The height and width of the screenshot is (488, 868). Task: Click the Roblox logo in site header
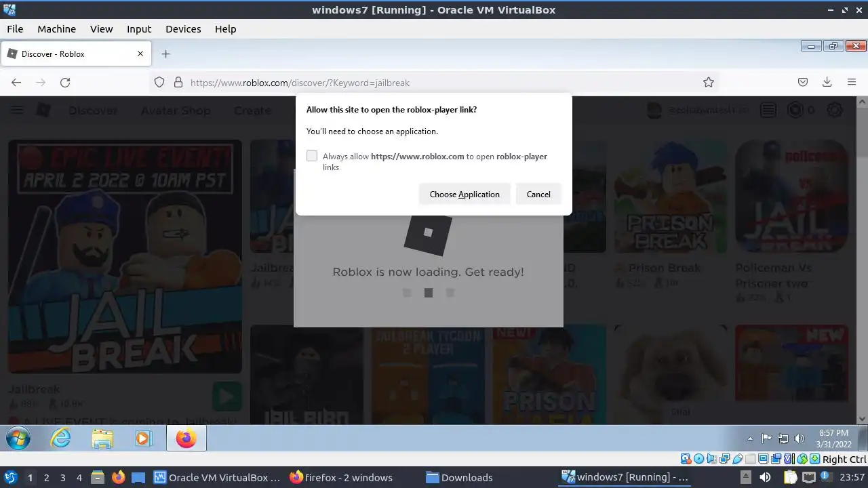(43, 110)
